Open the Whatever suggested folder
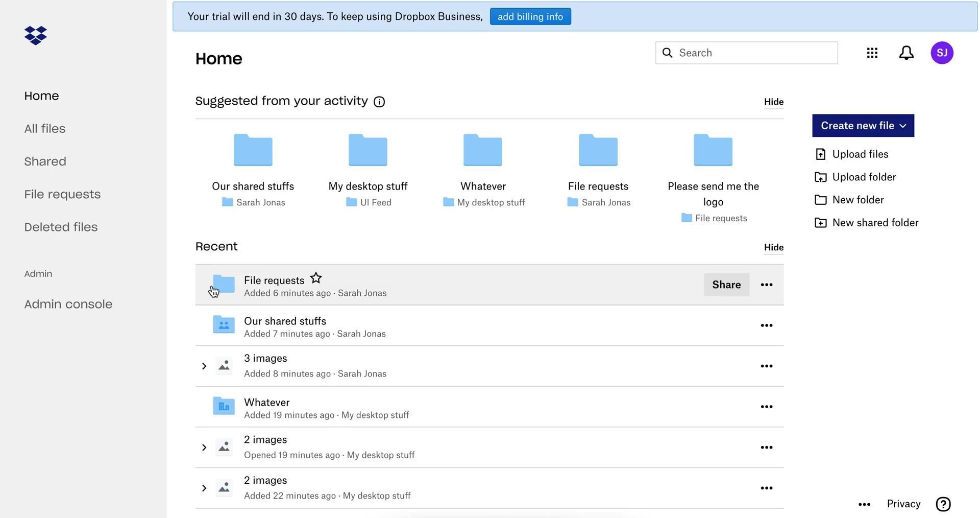This screenshot has height=518, width=980. click(483, 151)
